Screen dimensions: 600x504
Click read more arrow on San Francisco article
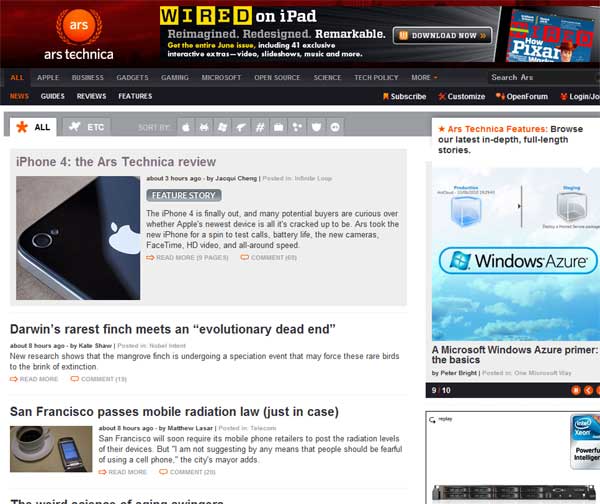click(x=103, y=472)
